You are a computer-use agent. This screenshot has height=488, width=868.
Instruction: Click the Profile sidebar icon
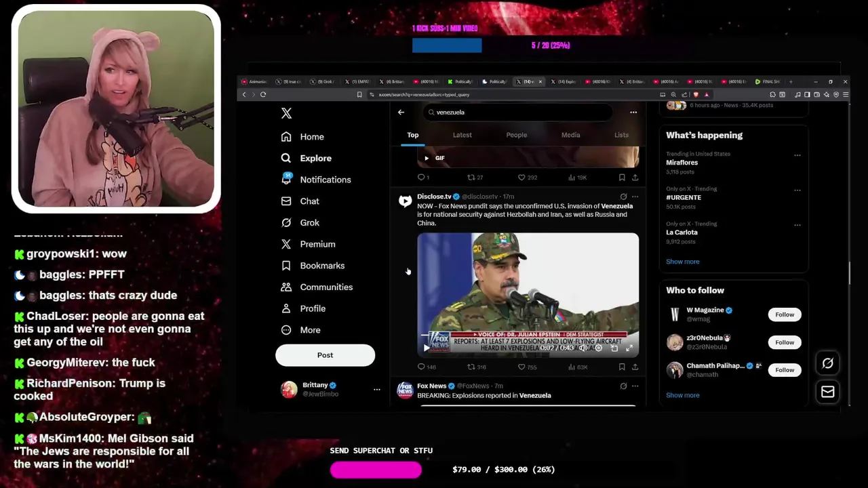pos(286,308)
